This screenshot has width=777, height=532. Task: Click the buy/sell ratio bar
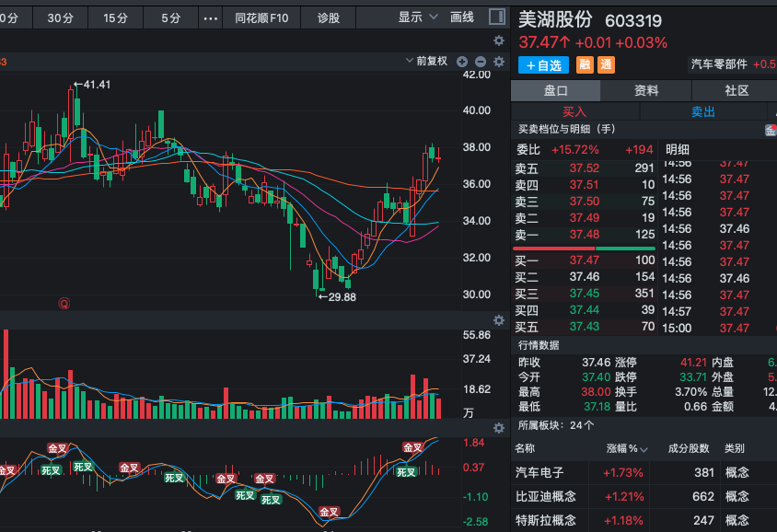[x=584, y=249]
